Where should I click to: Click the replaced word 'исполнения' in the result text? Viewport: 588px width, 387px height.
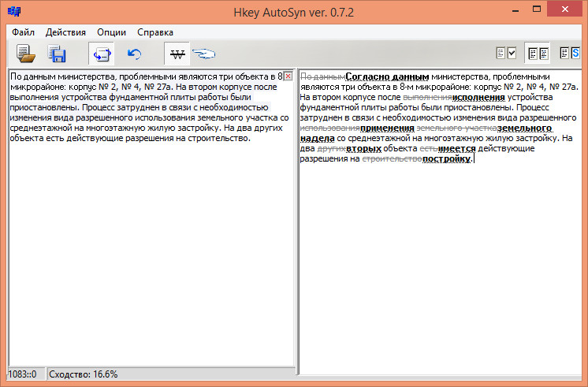[478, 98]
